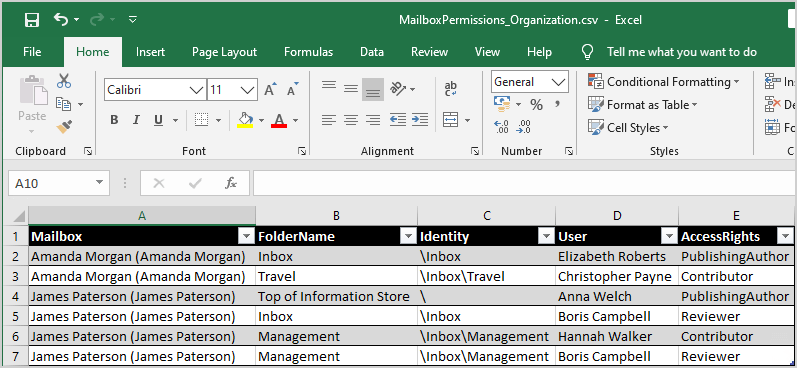The width and height of the screenshot is (797, 368).
Task: Open the font color dropdown arrow
Action: point(295,121)
